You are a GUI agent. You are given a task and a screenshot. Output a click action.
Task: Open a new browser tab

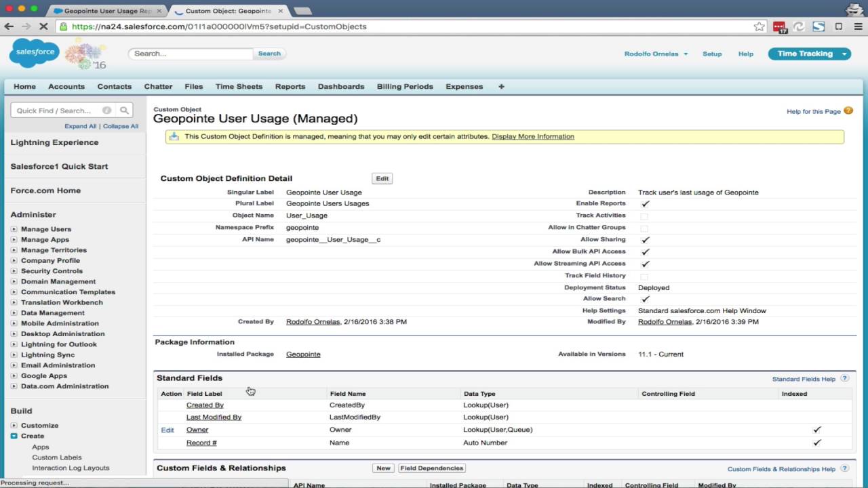click(302, 11)
